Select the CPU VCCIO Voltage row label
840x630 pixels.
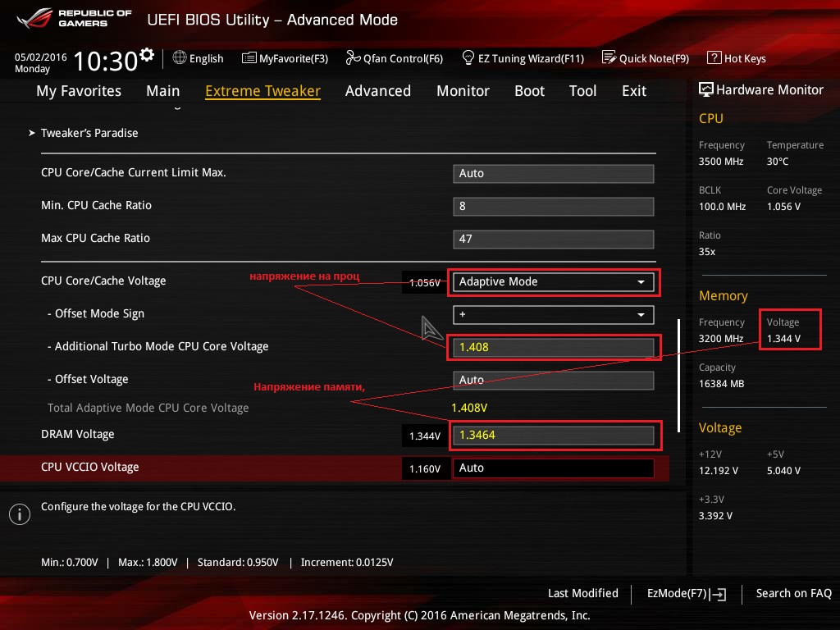(90, 467)
